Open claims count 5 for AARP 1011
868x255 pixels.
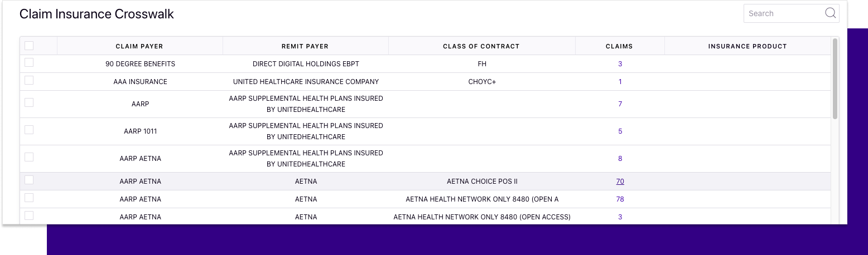(x=620, y=131)
